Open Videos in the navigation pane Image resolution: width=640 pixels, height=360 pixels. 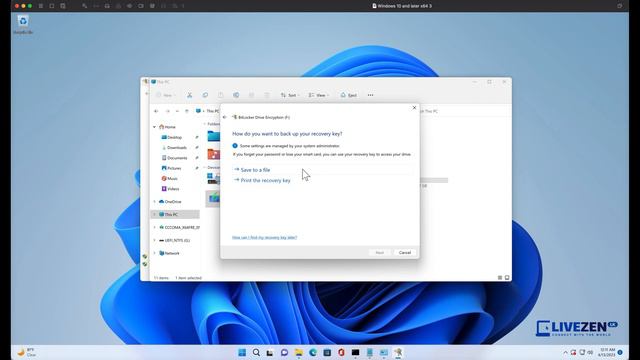click(170, 189)
